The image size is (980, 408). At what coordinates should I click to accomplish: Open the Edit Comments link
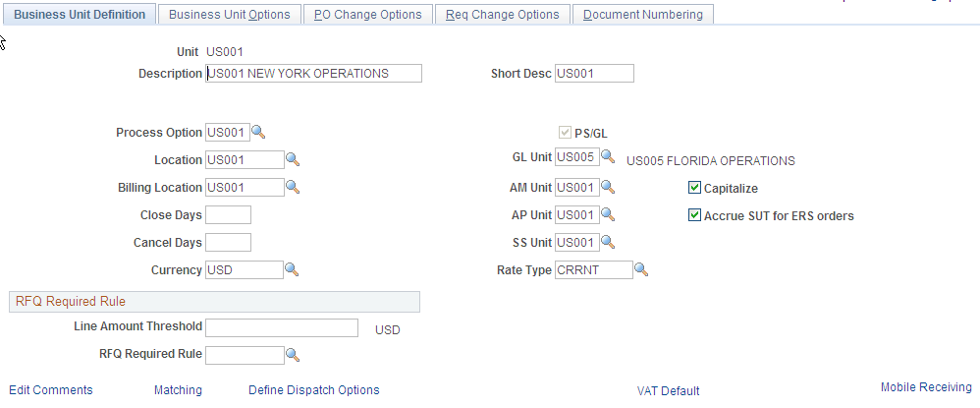coord(51,390)
